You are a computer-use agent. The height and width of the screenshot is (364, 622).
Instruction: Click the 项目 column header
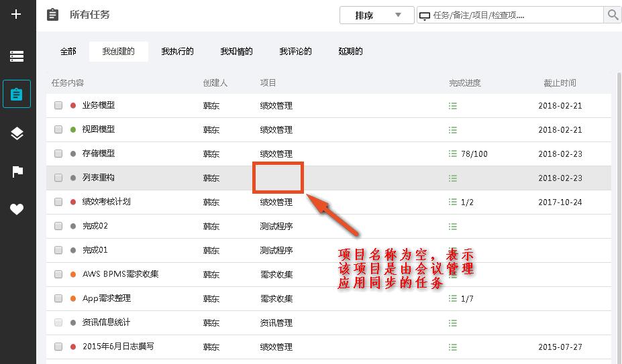(x=268, y=83)
